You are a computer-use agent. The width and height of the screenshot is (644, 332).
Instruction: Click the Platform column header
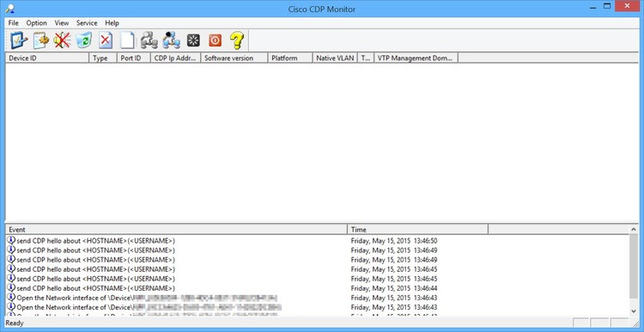(290, 57)
